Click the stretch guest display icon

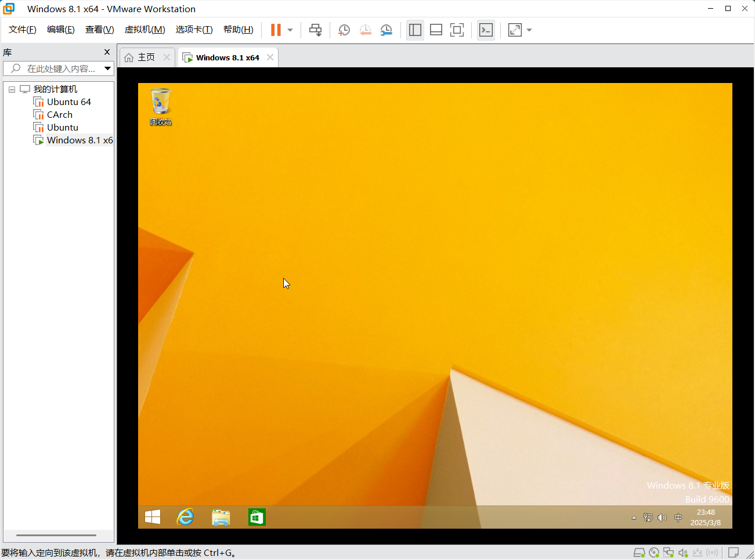pyautogui.click(x=515, y=30)
